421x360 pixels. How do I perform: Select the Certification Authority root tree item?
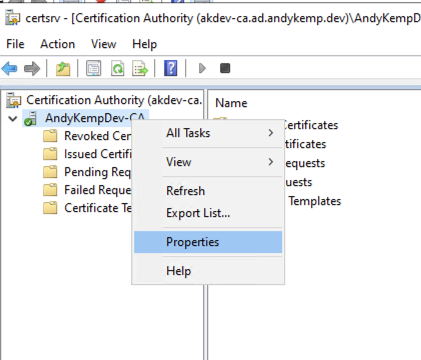click(x=114, y=100)
